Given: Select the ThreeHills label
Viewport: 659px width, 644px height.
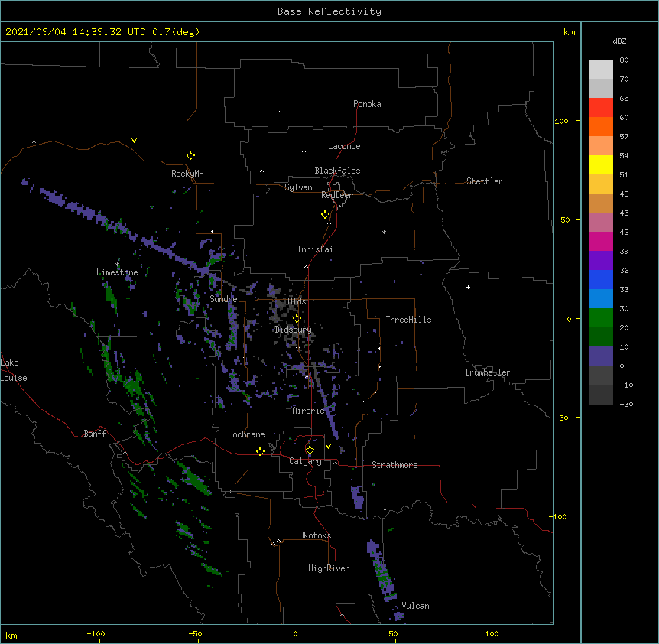Looking at the screenshot, I should coord(408,320).
